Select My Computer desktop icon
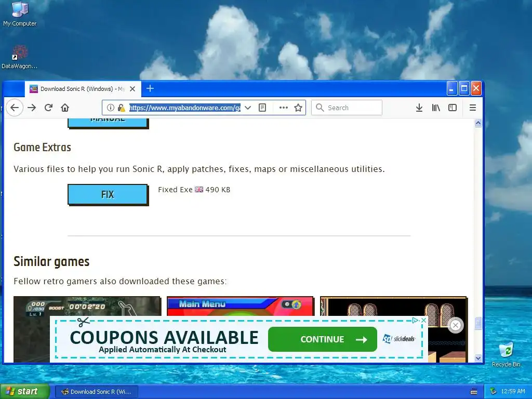Viewport: 532px width, 399px height. tap(20, 14)
